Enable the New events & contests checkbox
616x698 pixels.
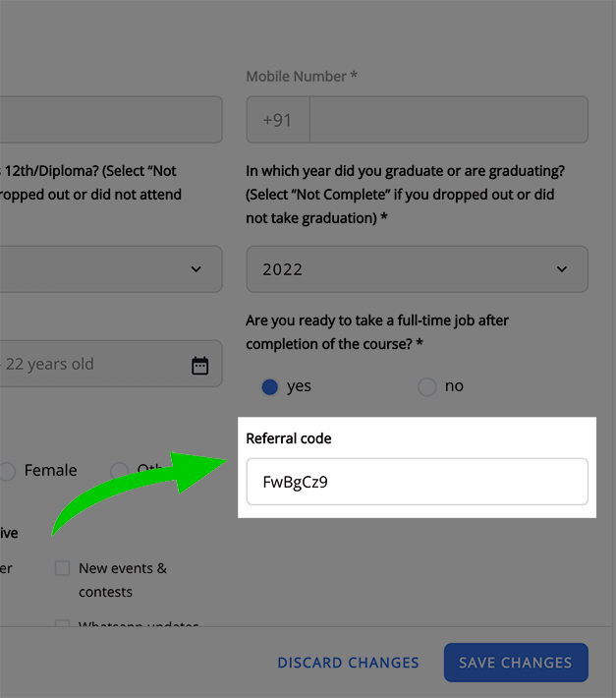click(x=63, y=568)
